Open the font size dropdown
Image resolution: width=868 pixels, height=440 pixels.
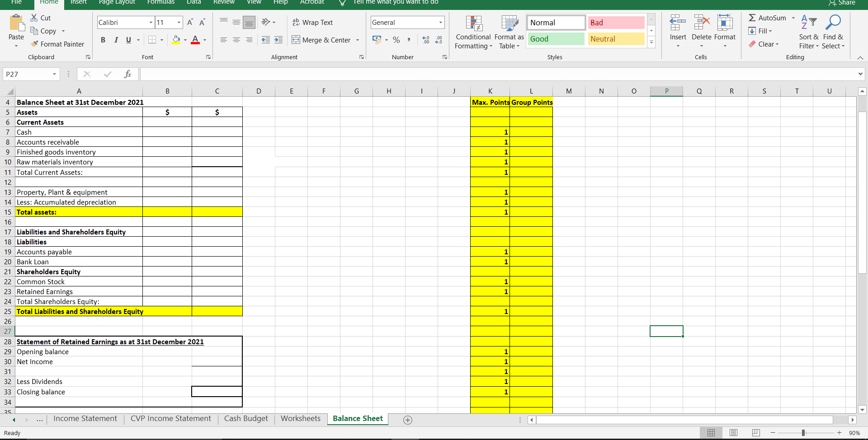pyautogui.click(x=179, y=23)
